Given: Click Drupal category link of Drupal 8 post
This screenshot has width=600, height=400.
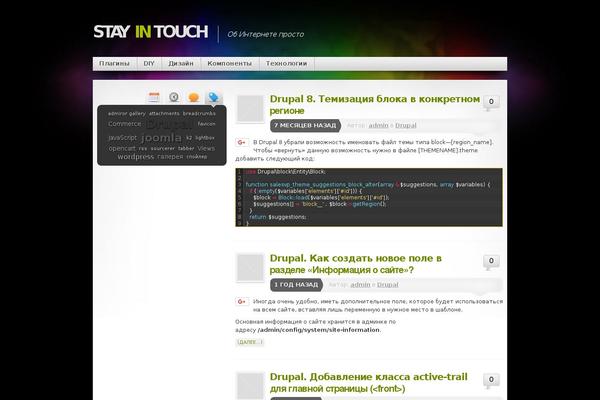Looking at the screenshot, I should 406,126.
